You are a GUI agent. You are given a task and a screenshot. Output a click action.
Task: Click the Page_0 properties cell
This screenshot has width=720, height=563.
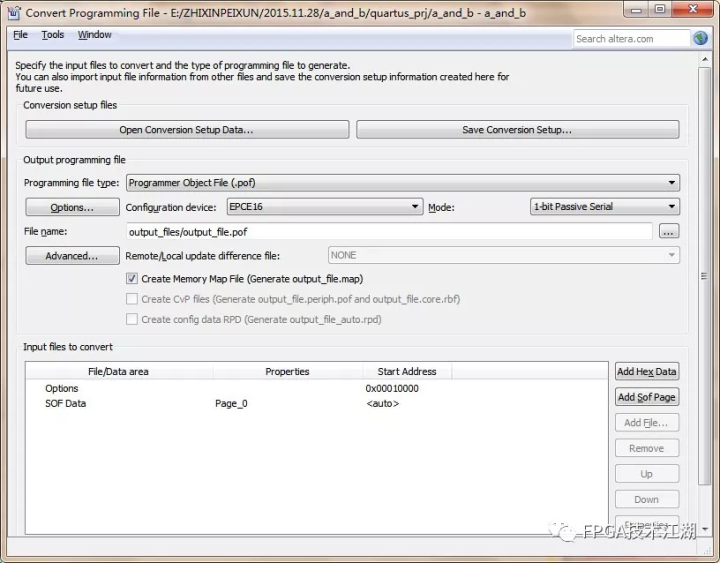[x=231, y=404]
